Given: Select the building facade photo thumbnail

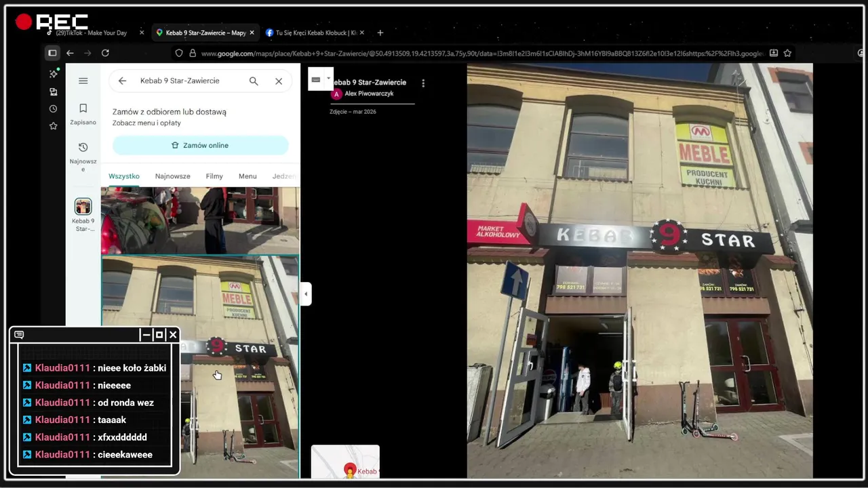Looking at the screenshot, I should coord(200,367).
